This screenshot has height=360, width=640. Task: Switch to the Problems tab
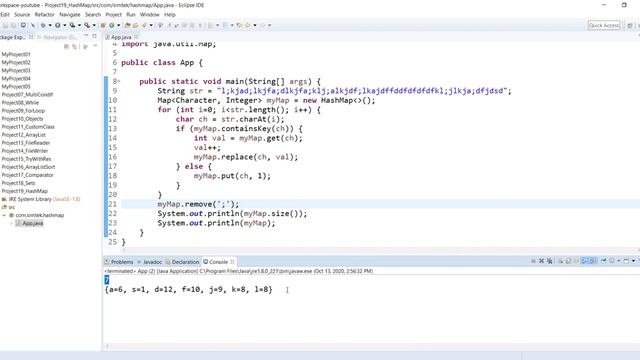coord(119,262)
